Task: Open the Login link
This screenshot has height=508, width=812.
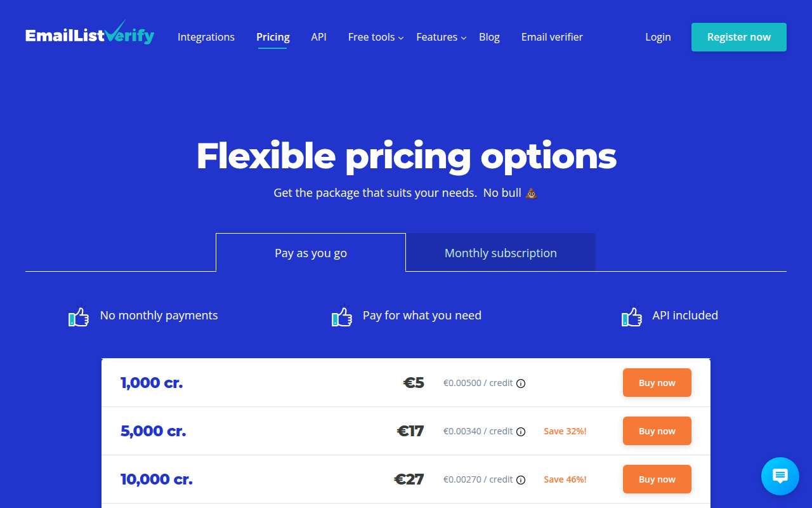Action: pyautogui.click(x=658, y=37)
